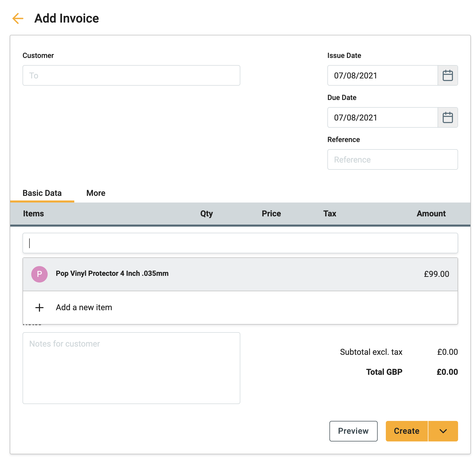Image resolution: width=476 pixels, height=464 pixels.
Task: Focus the Customer To field
Action: pyautogui.click(x=131, y=75)
